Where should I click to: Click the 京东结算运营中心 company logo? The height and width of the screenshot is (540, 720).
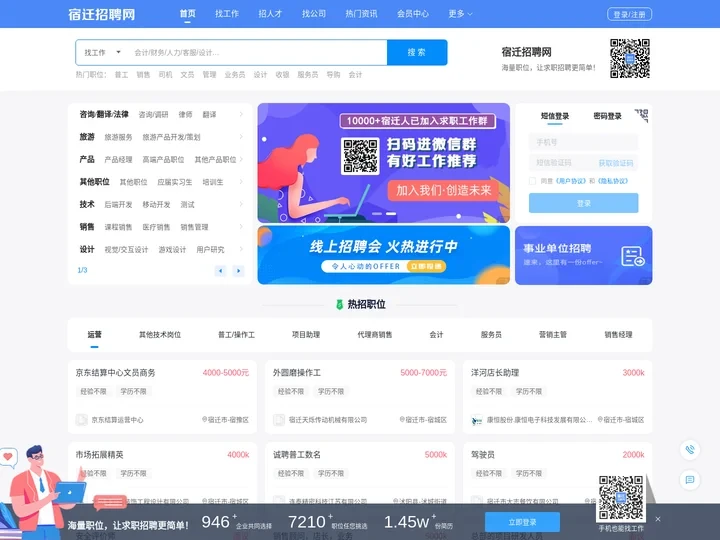81,420
